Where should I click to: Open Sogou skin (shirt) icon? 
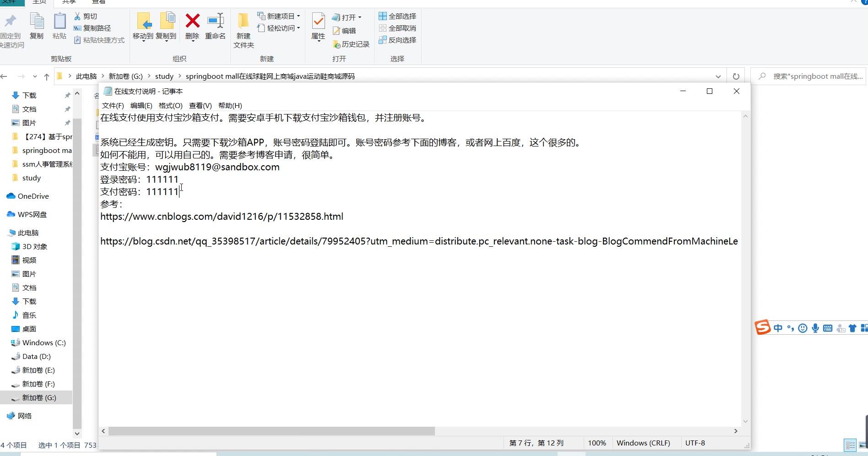click(x=852, y=328)
